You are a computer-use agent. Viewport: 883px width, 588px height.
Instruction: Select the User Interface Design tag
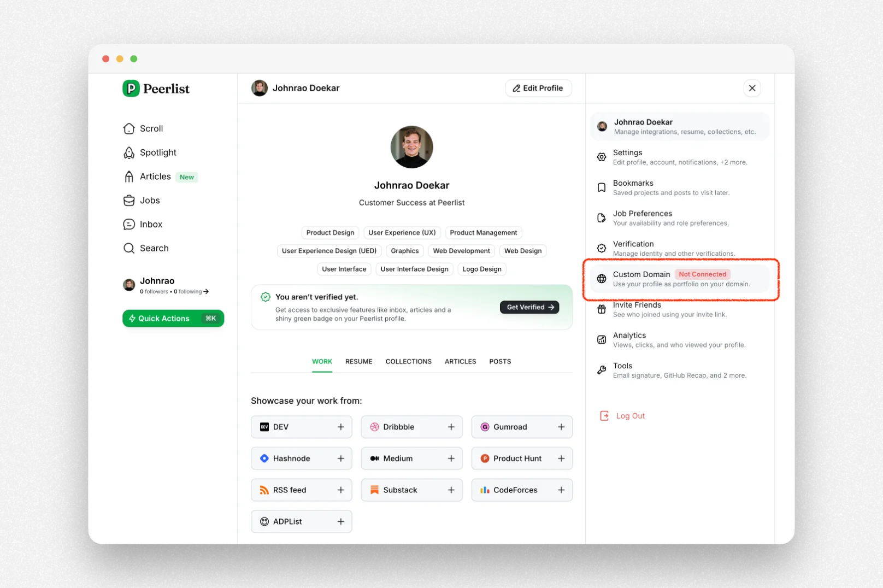click(x=414, y=269)
